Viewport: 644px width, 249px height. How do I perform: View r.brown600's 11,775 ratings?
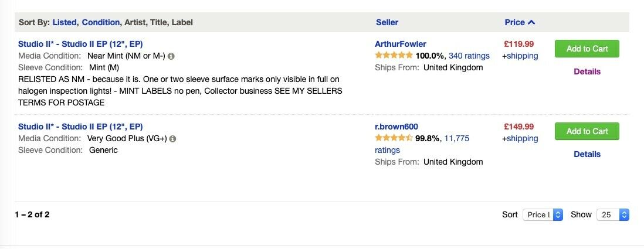coord(422,144)
